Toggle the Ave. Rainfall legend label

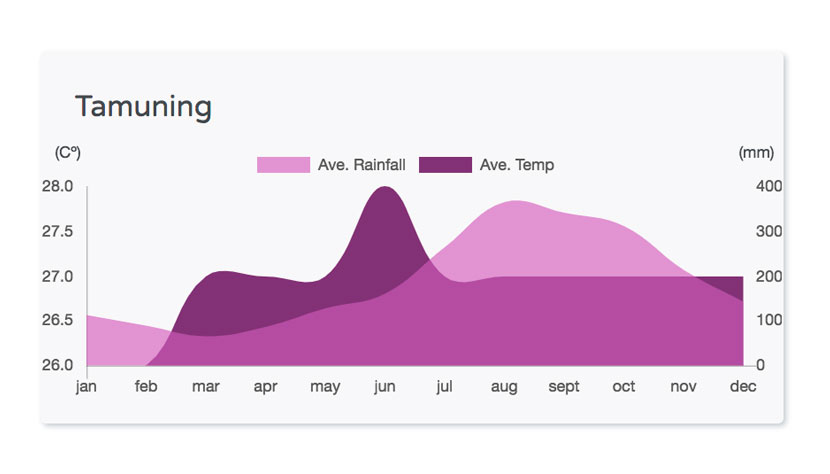click(x=362, y=165)
